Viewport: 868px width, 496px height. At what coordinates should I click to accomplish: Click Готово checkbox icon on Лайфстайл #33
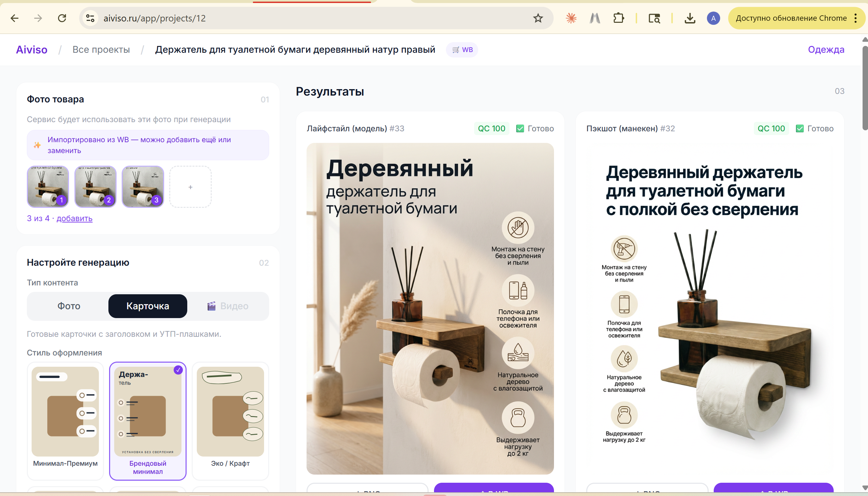[x=520, y=129]
